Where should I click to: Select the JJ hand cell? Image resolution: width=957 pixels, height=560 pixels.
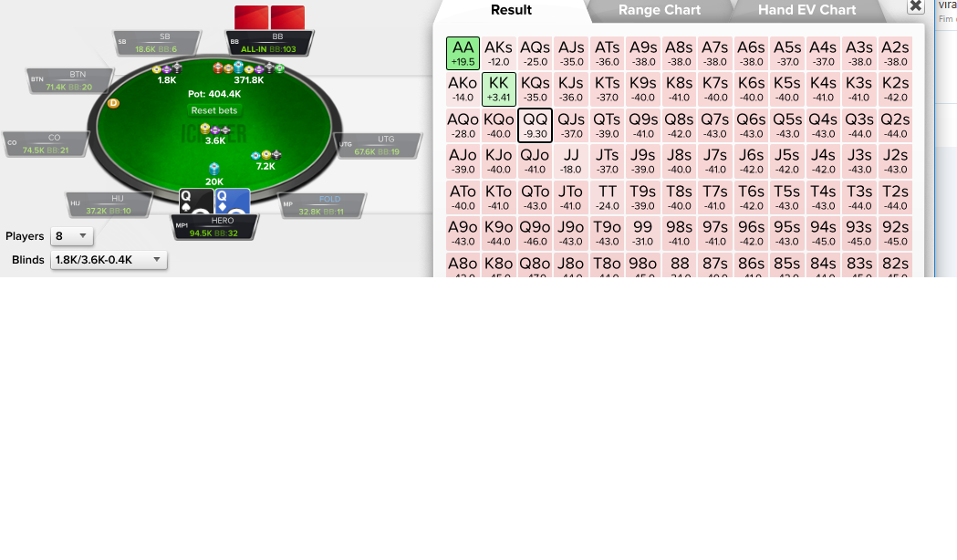(x=571, y=161)
